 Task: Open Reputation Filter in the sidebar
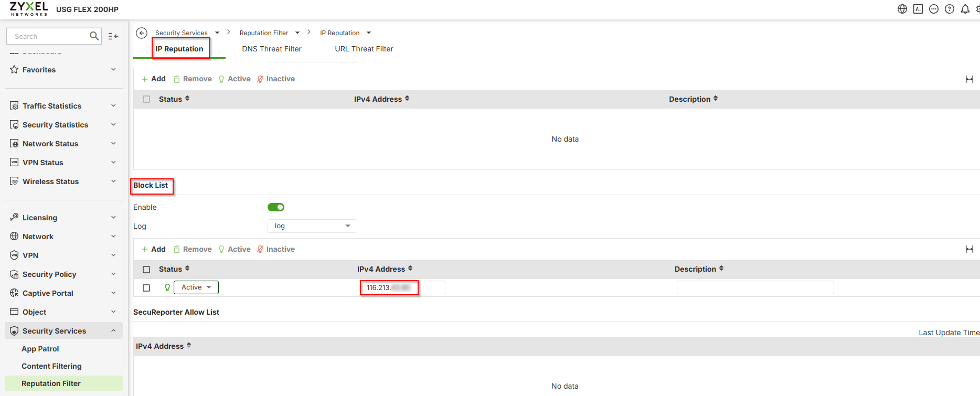click(x=63, y=383)
